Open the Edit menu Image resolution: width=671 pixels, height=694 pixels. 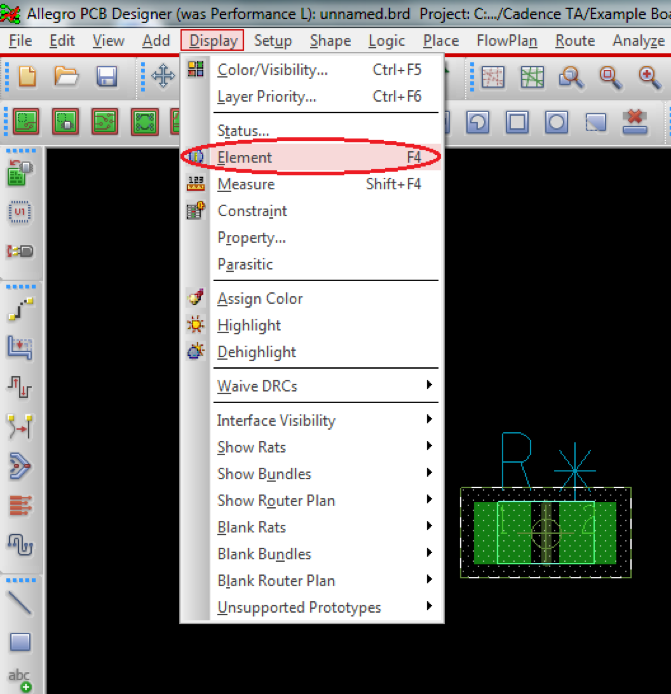tap(62, 41)
